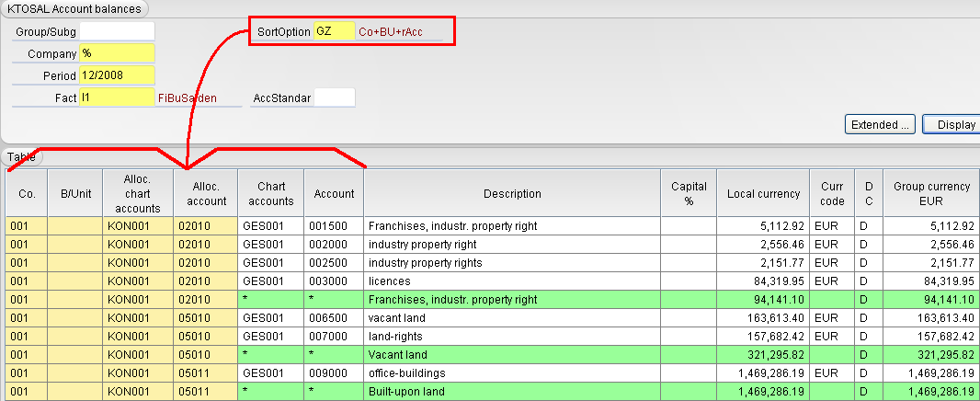Click the Period field with 12/2008
This screenshot has width=980, height=401.
pos(117,75)
